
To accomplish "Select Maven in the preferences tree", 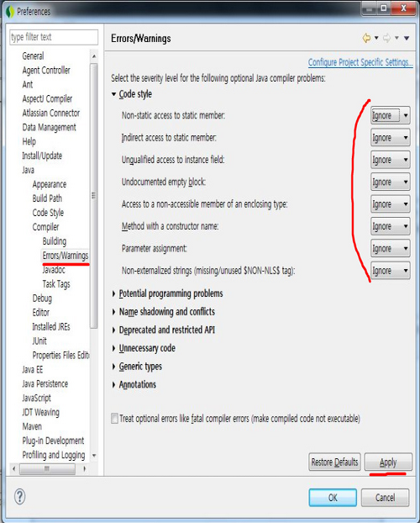I will tap(32, 426).
